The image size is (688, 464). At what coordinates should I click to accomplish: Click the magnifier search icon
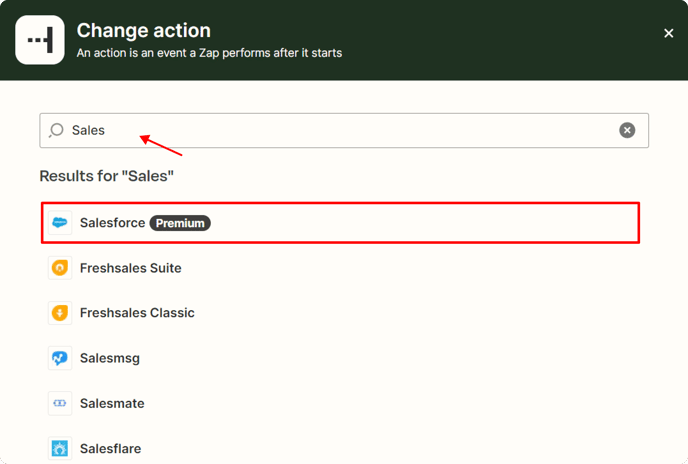pyautogui.click(x=57, y=130)
